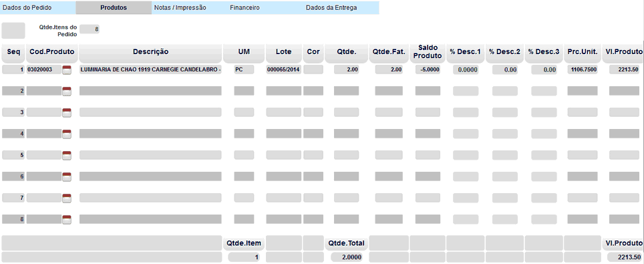Click % Desc.1 field 0.0000
The image size is (644, 264).
click(466, 70)
